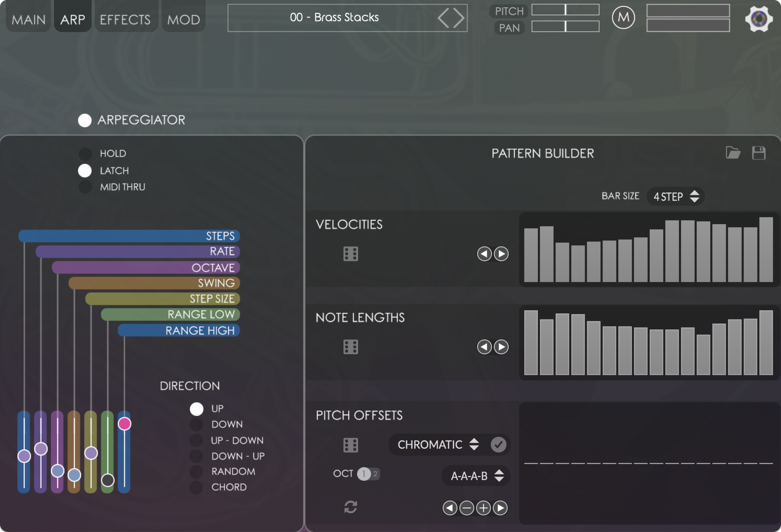Screen dimensions: 781x532
Task: Shift Note Lengths pattern left with arrow
Action: [484, 347]
